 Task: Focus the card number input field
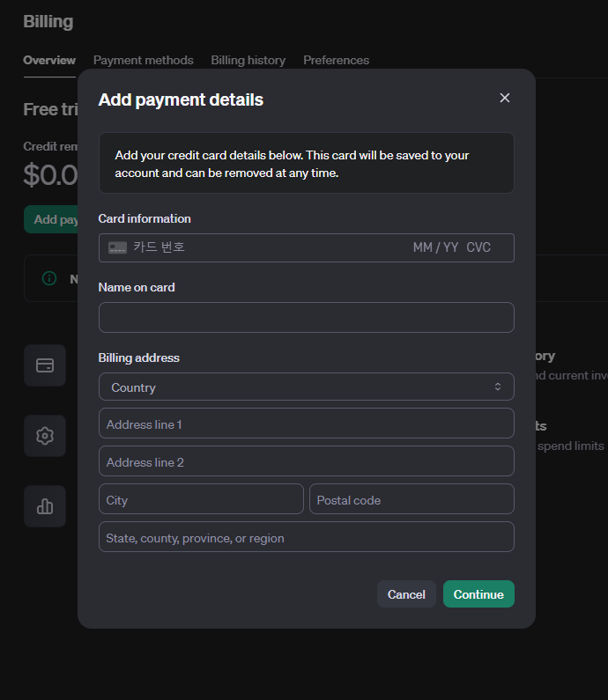(x=264, y=248)
